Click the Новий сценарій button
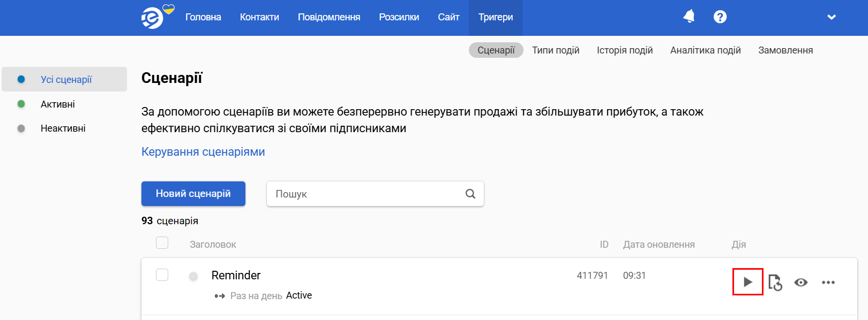Viewport: 868px width, 320px height. (x=193, y=194)
